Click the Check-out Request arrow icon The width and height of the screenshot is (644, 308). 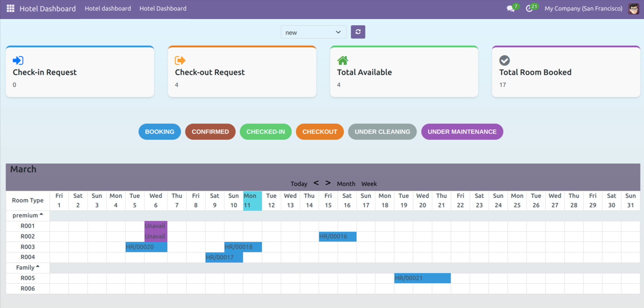(x=180, y=61)
